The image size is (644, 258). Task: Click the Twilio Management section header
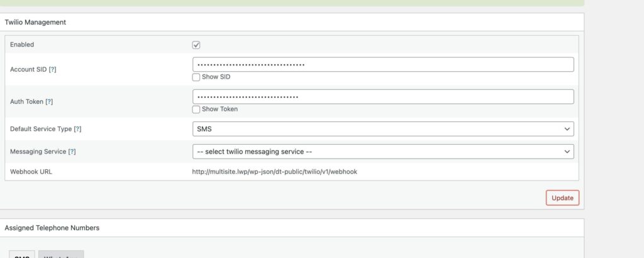point(36,22)
